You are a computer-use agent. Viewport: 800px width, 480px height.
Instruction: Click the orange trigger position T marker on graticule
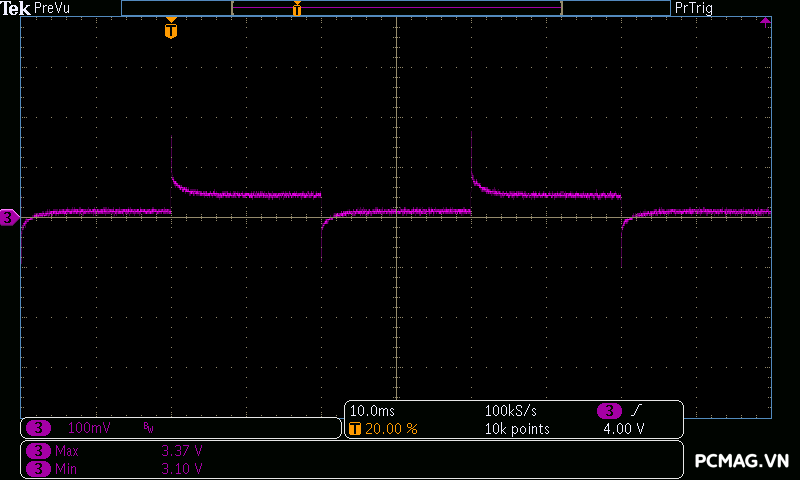point(171,30)
